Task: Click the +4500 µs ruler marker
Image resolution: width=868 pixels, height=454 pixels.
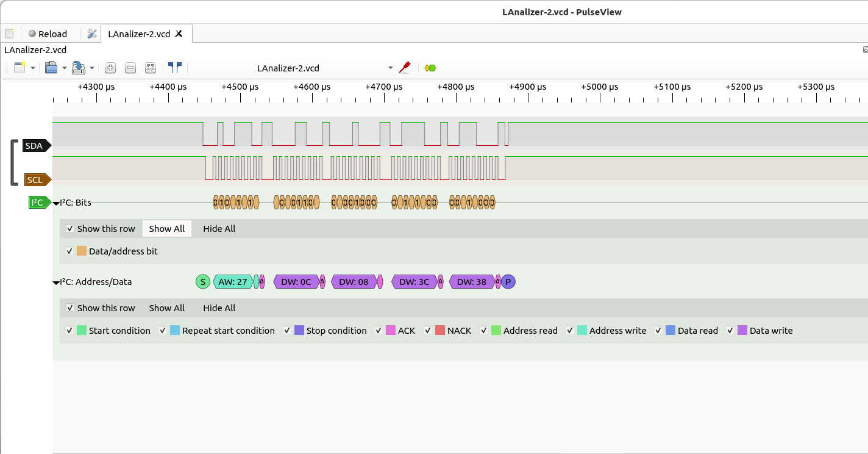Action: 240,87
